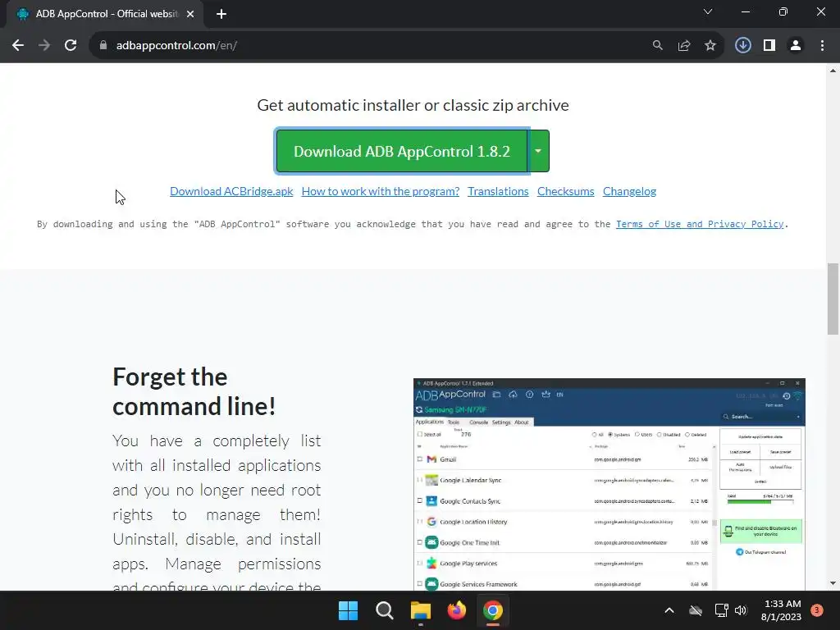Viewport: 840px width, 630px height.
Task: Click the page vertical scrollbar thumb
Action: click(833, 299)
